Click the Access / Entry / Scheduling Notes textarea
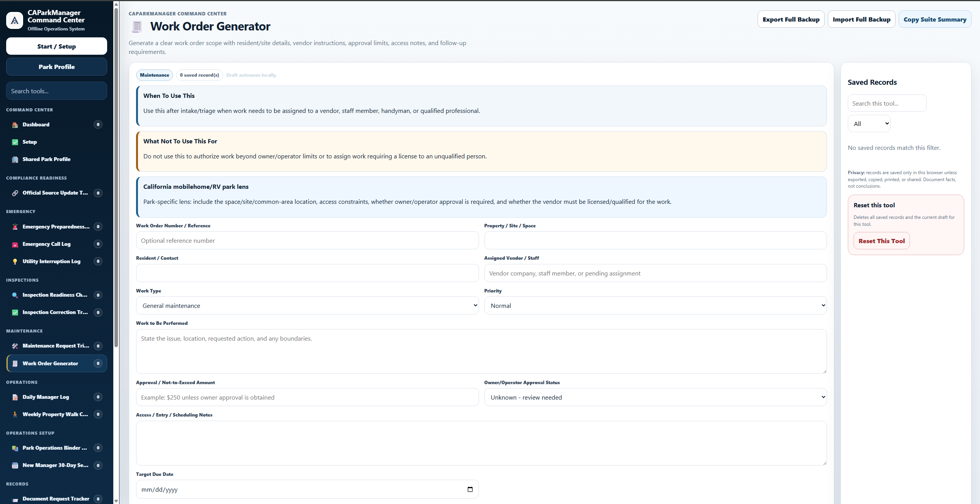Viewport: 980px width, 504px height. (x=481, y=443)
